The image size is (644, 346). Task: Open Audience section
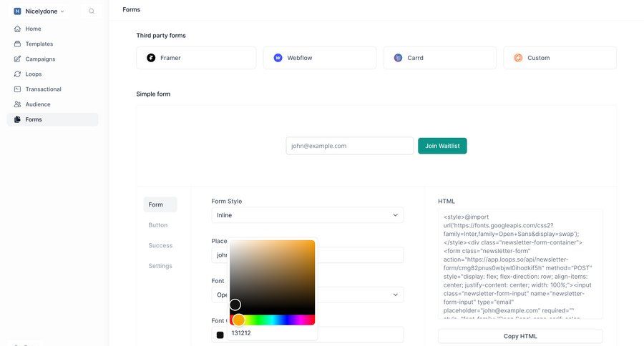click(x=52, y=104)
